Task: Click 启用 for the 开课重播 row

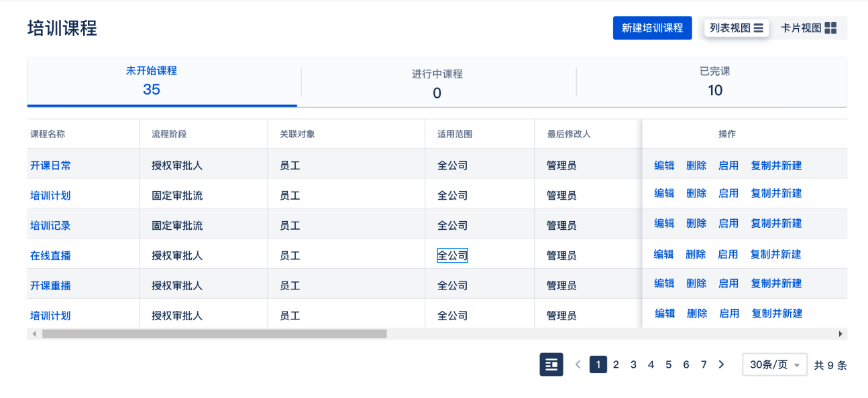Action: (x=728, y=283)
